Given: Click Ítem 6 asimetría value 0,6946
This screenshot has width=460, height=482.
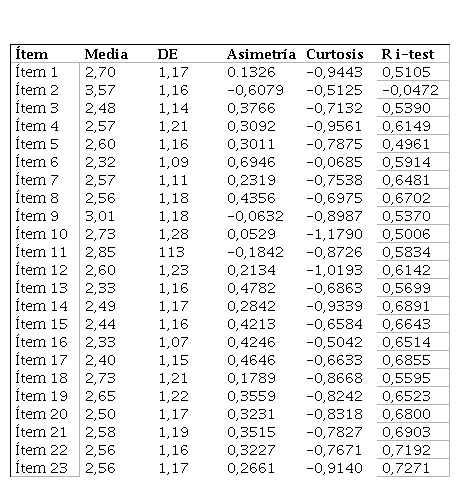Looking at the screenshot, I should (251, 162).
